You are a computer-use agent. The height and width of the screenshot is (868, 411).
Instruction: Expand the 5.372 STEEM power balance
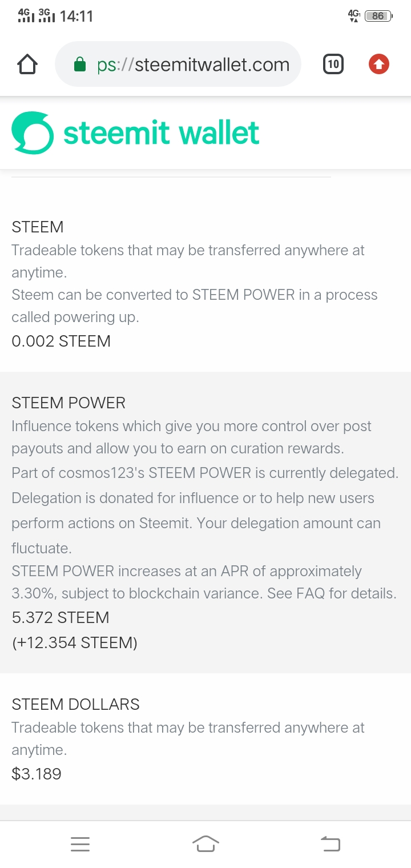(60, 618)
